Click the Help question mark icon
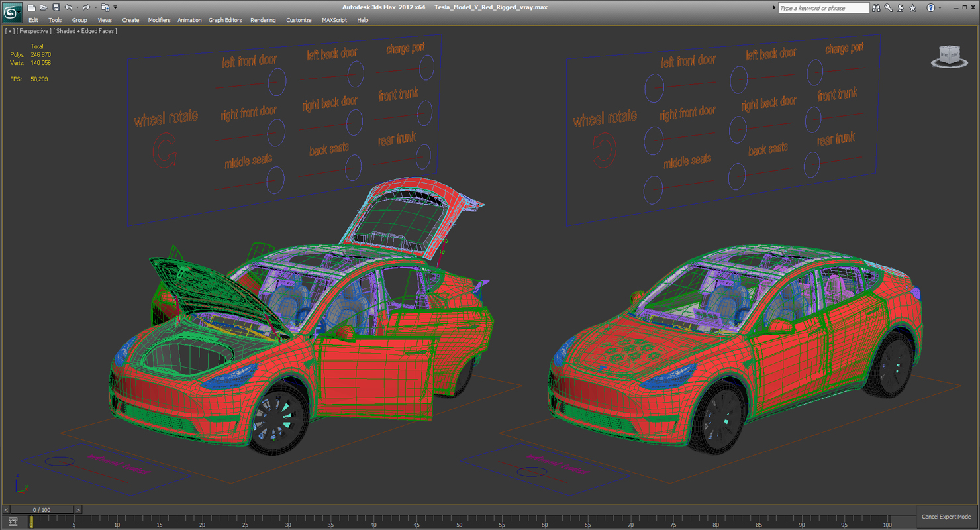This screenshot has width=980, height=530. [930, 8]
